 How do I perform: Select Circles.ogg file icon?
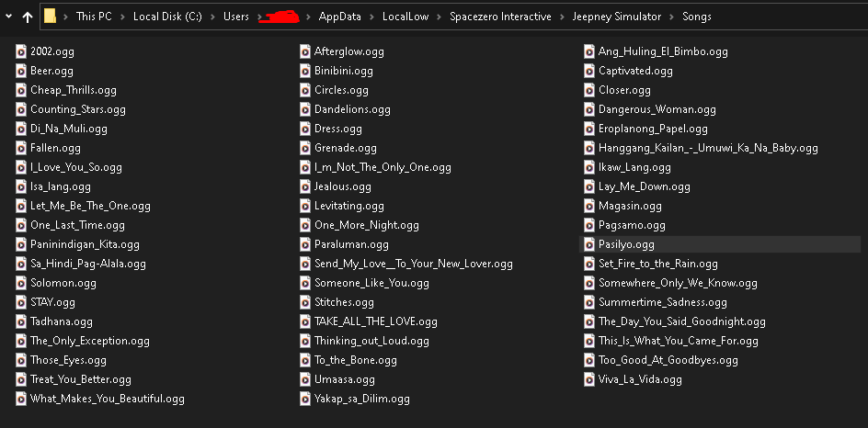coord(305,90)
